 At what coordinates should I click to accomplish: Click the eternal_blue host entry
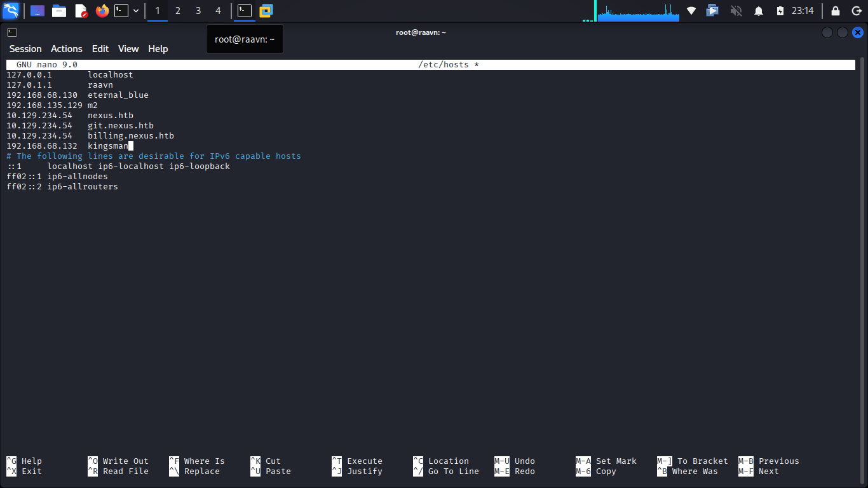(x=118, y=95)
